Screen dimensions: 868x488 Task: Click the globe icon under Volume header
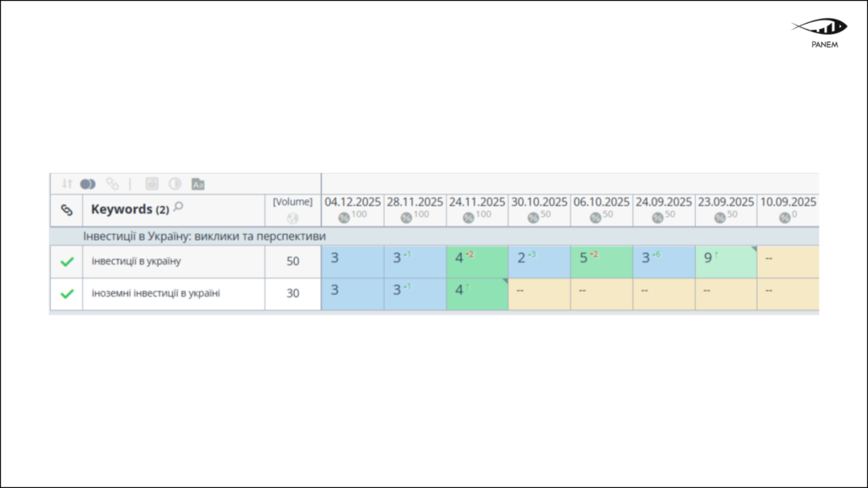pos(292,217)
